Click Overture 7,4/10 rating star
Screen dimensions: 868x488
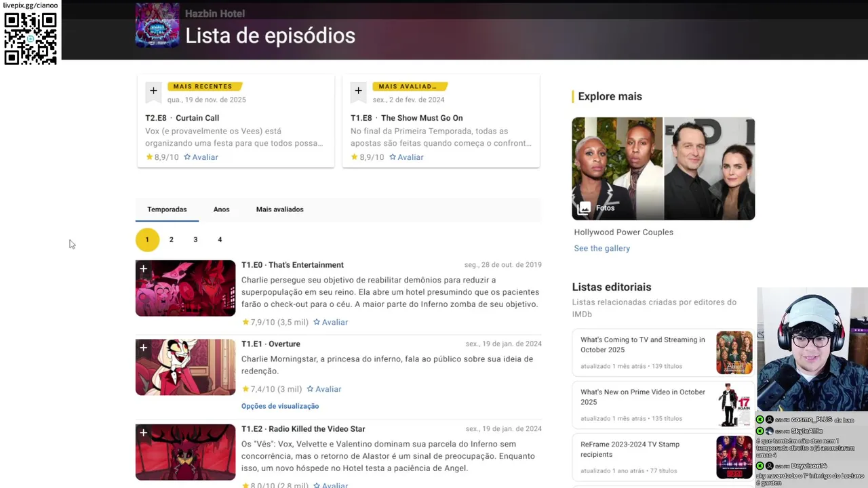245,389
